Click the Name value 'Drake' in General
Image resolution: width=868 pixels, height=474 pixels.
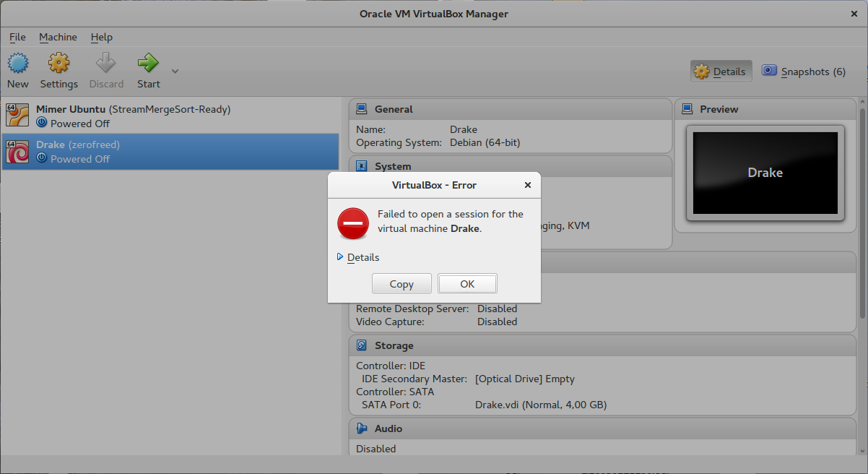click(x=464, y=129)
